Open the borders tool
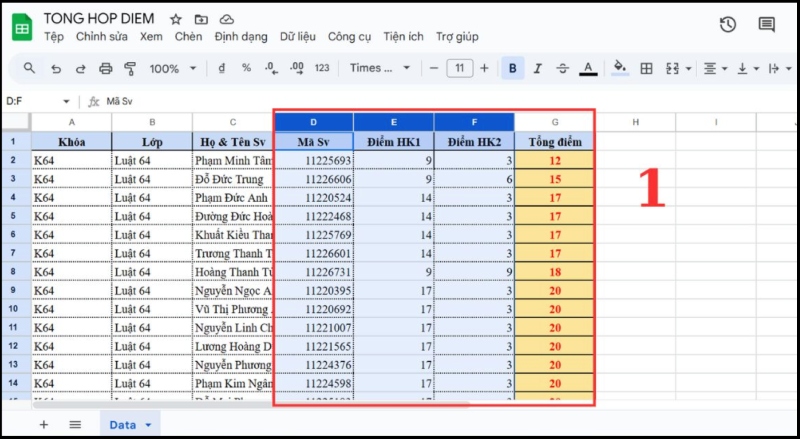The width and height of the screenshot is (800, 439). 646,68
